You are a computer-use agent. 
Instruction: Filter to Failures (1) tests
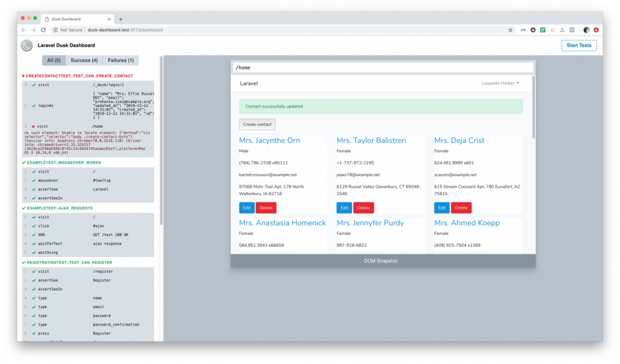coord(120,60)
